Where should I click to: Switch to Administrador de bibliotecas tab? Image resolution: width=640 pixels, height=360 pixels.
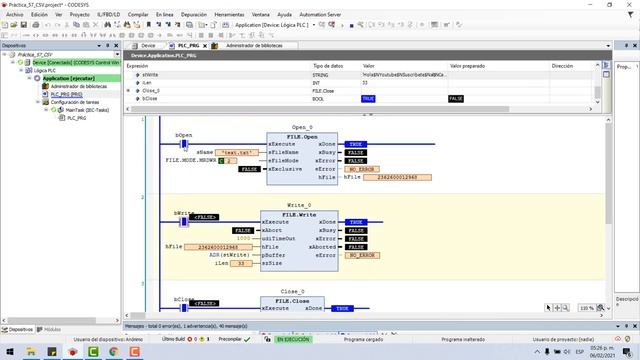[253, 46]
